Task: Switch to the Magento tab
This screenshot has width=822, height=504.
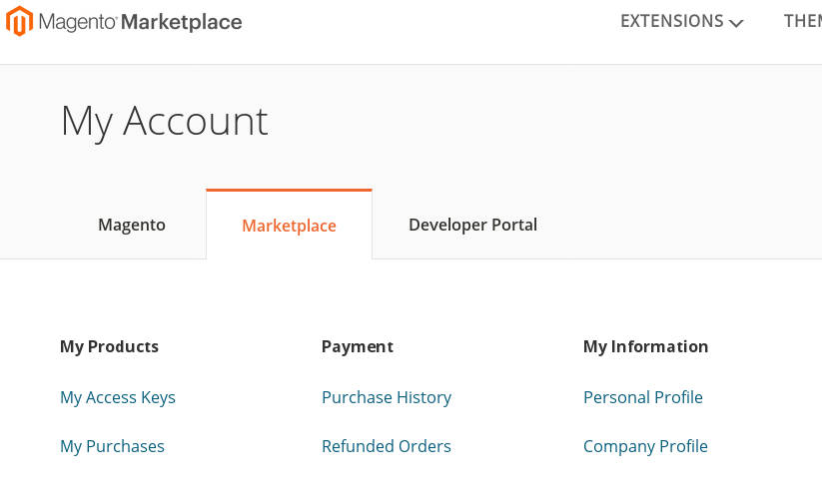Action: tap(132, 225)
